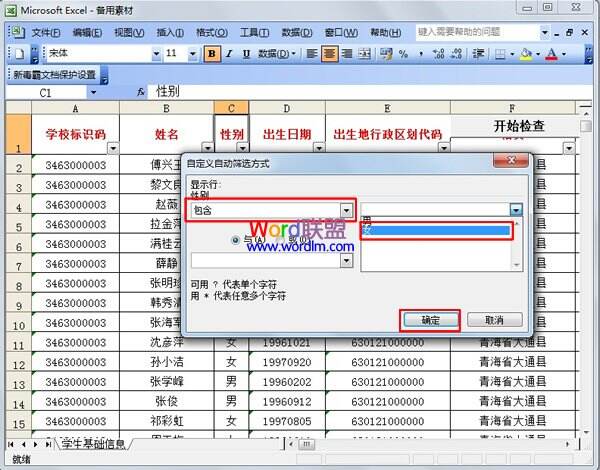
Task: Go to first sheet navigation arrow
Action: coord(11,444)
